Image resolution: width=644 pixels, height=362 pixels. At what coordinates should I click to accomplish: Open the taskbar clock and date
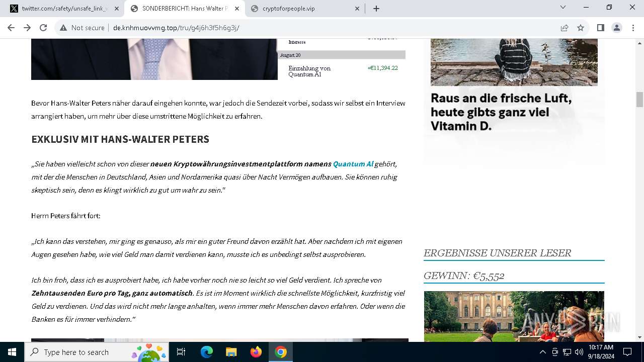pos(601,352)
